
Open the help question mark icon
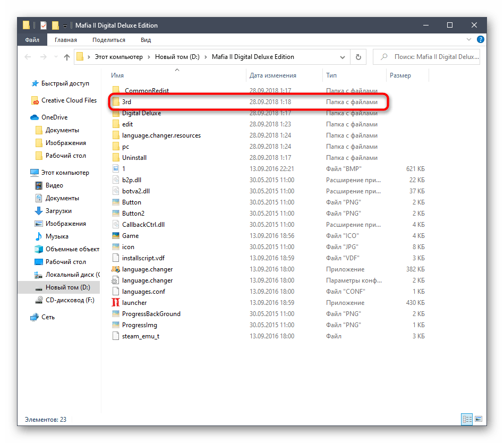(x=480, y=40)
